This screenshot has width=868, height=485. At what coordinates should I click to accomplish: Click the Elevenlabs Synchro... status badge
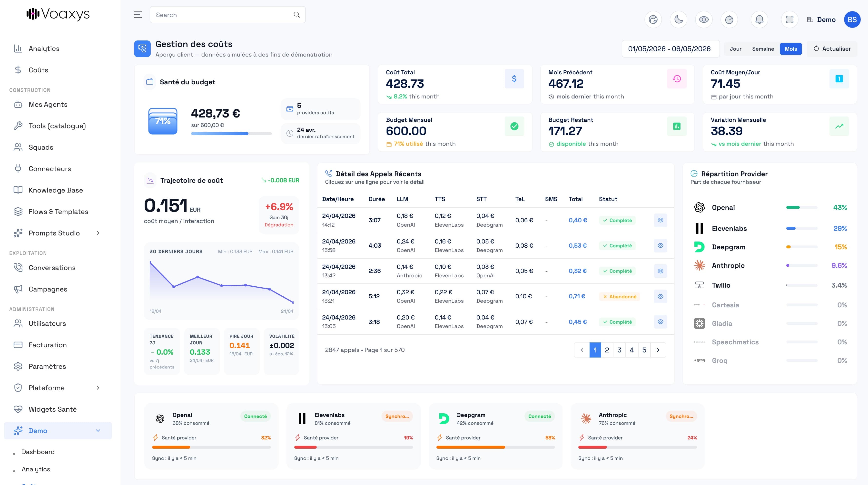(x=397, y=416)
